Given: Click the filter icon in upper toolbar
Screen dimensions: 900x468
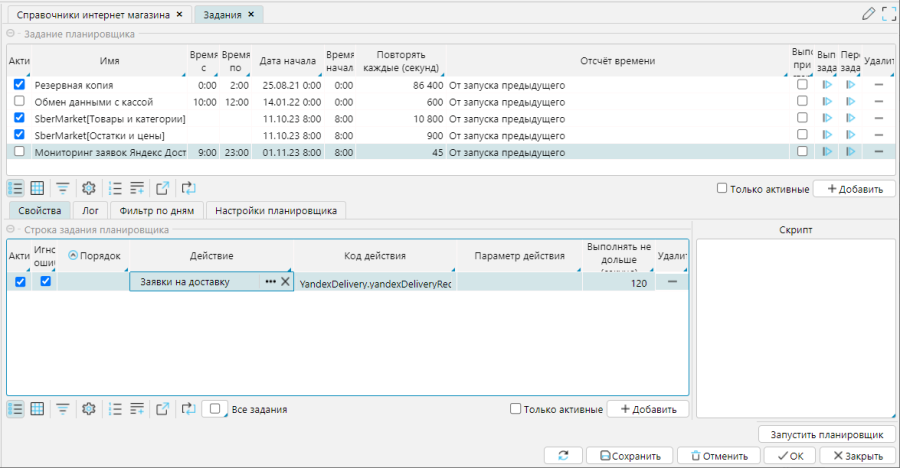Looking at the screenshot, I should 63,188.
